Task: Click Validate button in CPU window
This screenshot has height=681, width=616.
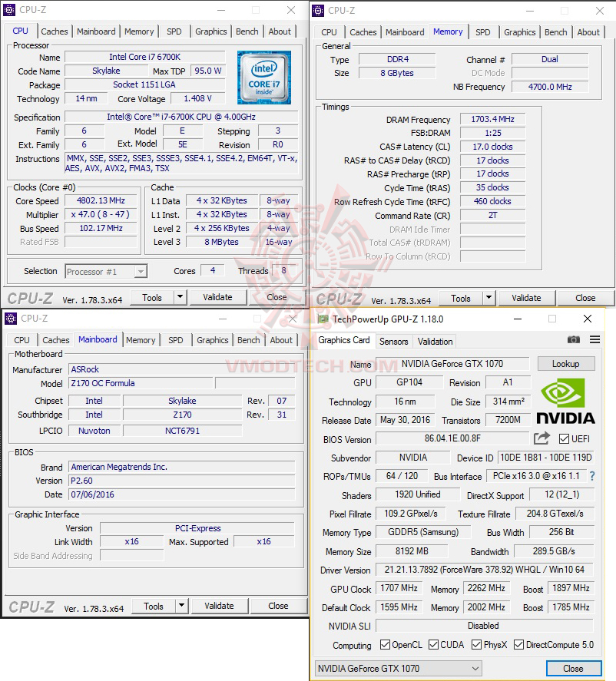Action: [217, 297]
